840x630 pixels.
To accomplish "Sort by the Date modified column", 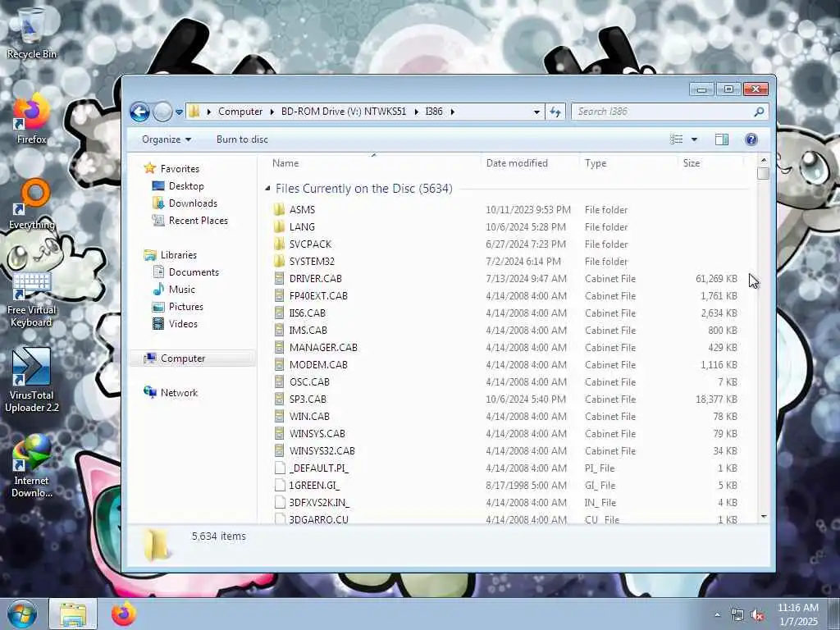I will click(517, 163).
